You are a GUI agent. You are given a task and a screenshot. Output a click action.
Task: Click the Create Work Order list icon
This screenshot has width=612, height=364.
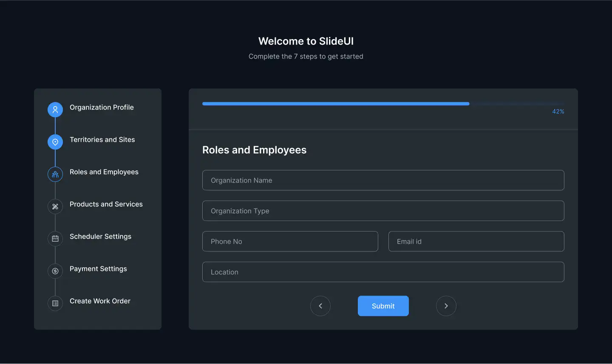[x=55, y=303]
